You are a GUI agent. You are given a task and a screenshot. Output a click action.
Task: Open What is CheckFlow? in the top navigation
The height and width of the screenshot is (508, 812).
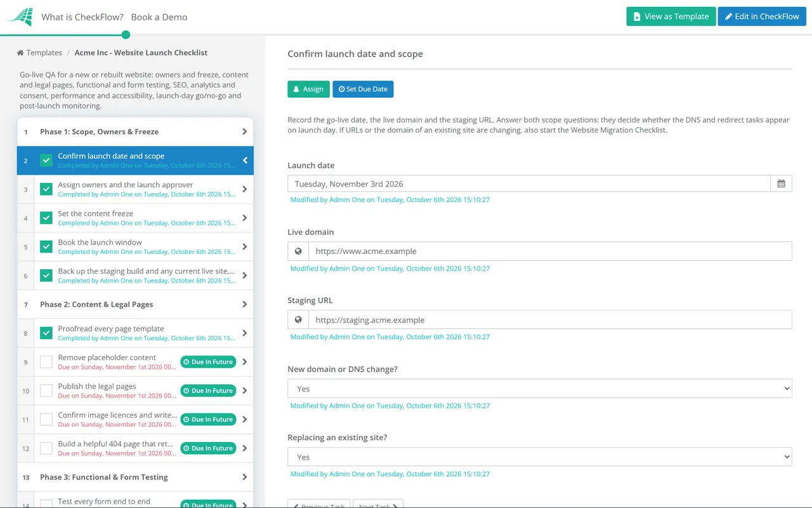click(82, 17)
